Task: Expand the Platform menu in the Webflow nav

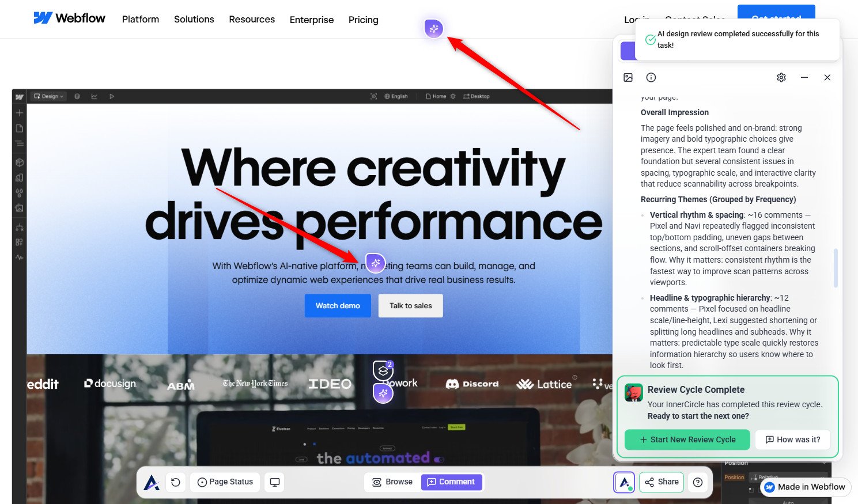Action: [x=141, y=20]
